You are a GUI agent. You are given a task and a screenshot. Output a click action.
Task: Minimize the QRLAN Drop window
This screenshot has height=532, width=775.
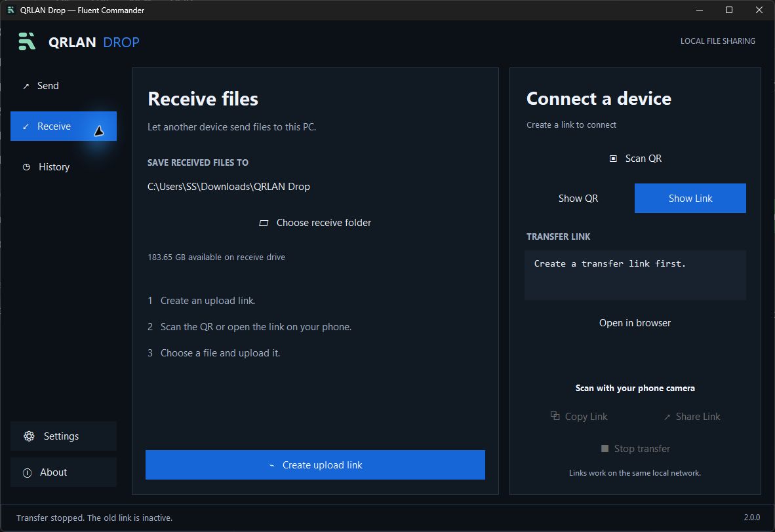(x=700, y=10)
